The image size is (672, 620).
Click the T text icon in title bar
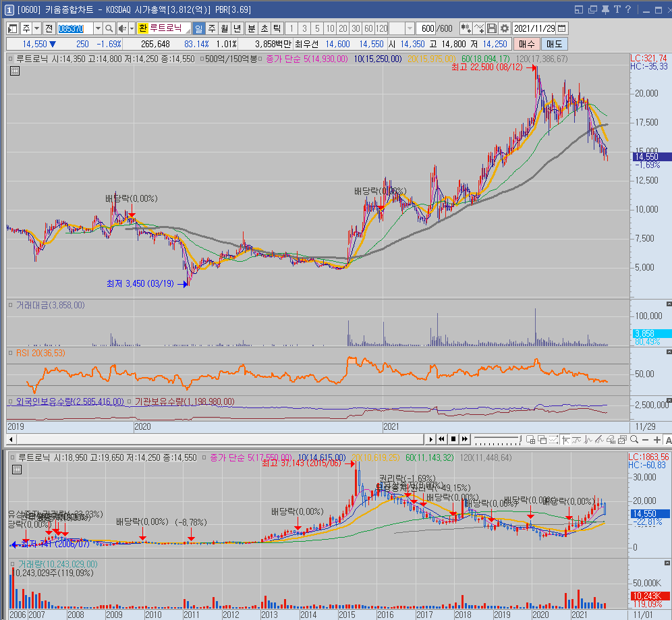[x=617, y=9]
